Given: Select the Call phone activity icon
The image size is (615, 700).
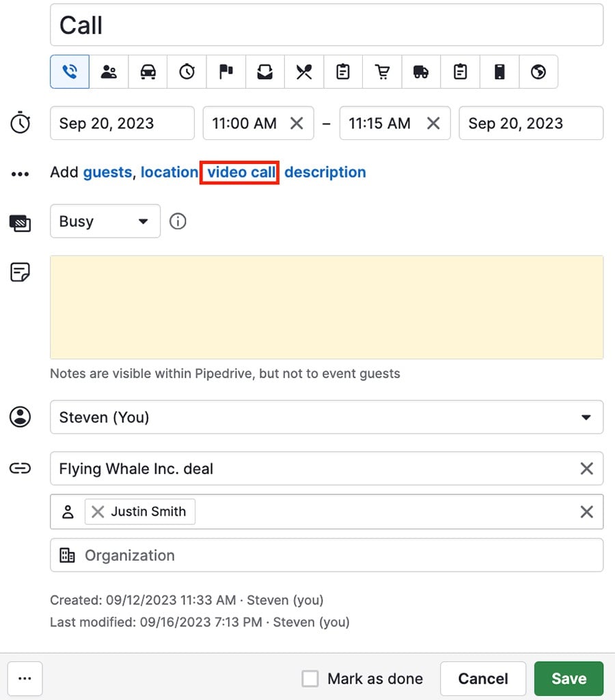Looking at the screenshot, I should click(x=69, y=72).
